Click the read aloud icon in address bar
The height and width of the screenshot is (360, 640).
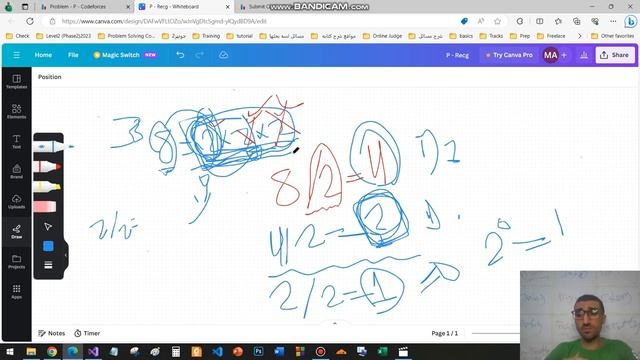[481, 21]
